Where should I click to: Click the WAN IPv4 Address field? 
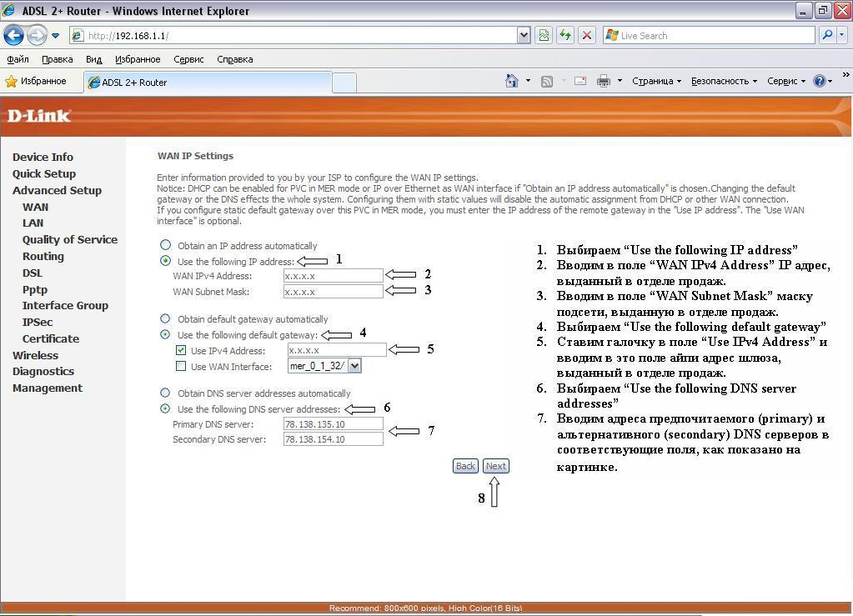point(333,276)
